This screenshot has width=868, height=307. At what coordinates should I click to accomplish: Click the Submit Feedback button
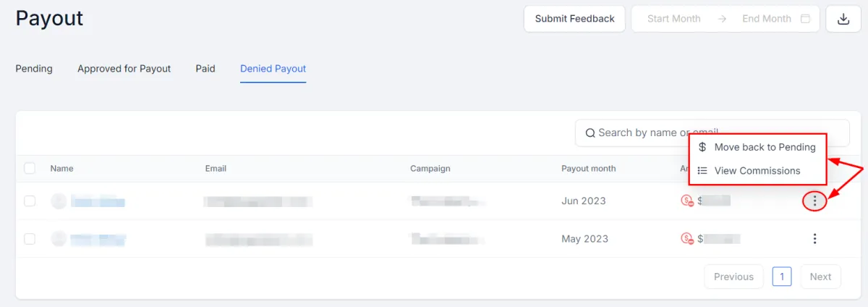[575, 19]
